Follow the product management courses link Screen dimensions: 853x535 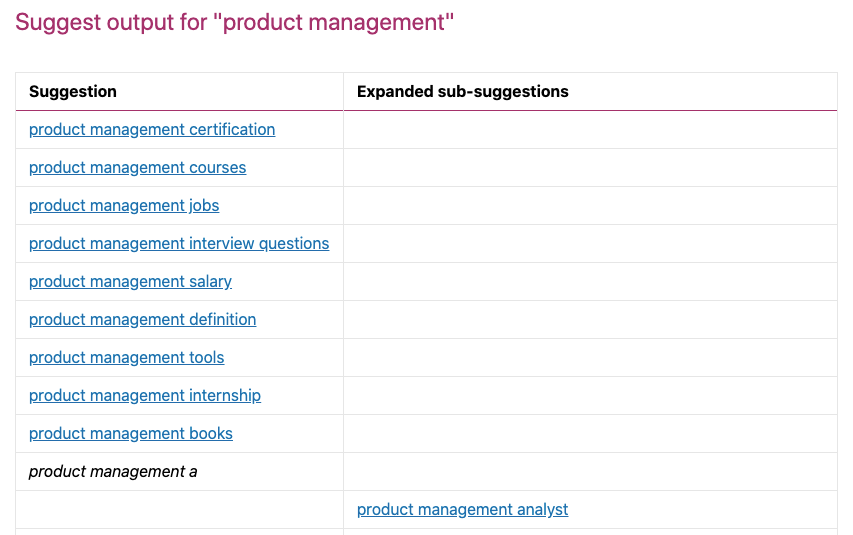[137, 168]
